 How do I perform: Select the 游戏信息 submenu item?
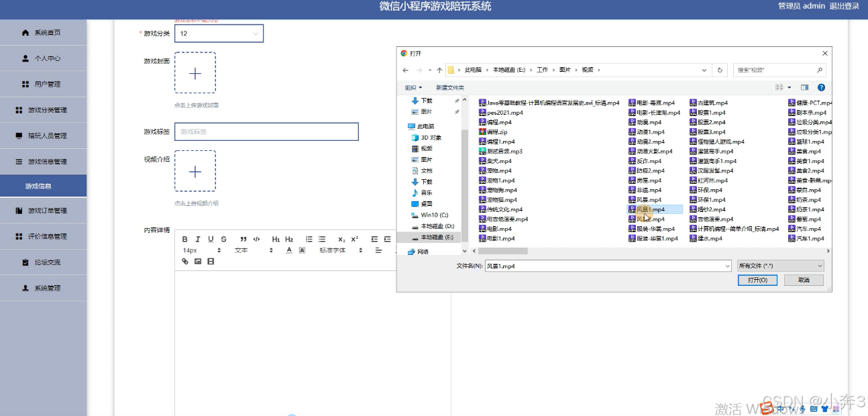(43, 186)
